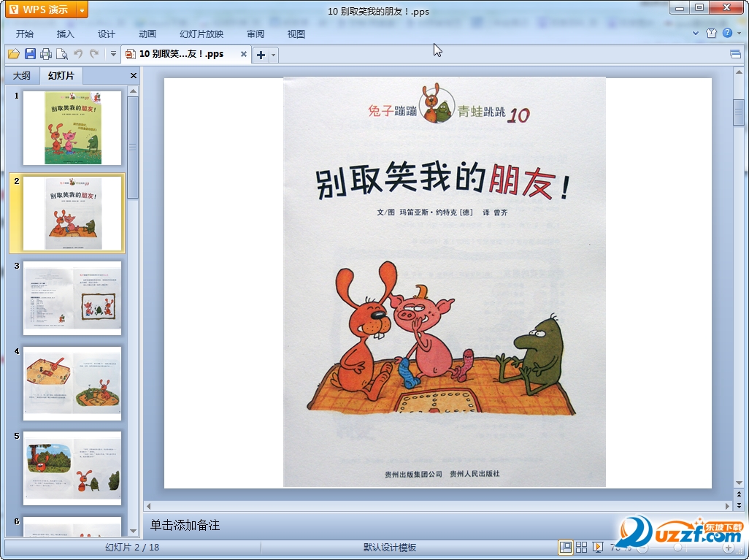Click the left arrow of the horizontal scrollbar
The image size is (749, 560).
pos(148,506)
